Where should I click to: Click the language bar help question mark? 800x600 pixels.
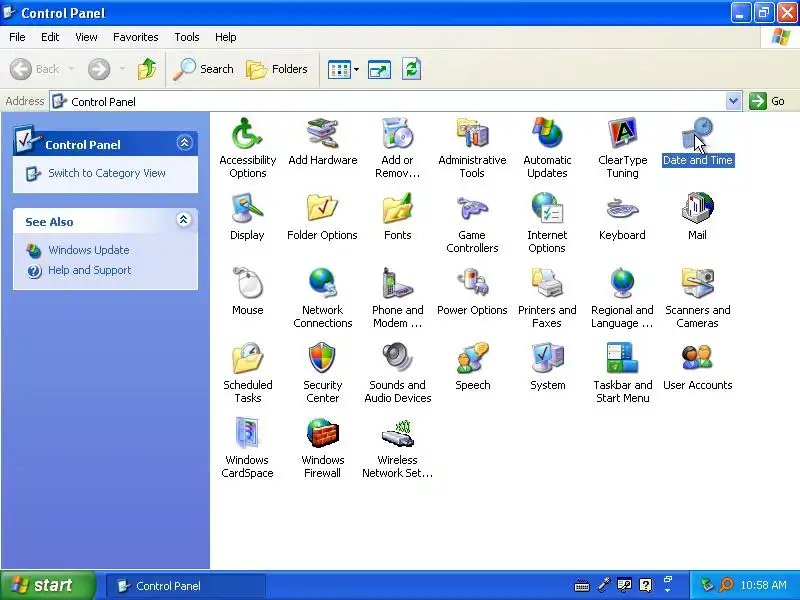(645, 585)
